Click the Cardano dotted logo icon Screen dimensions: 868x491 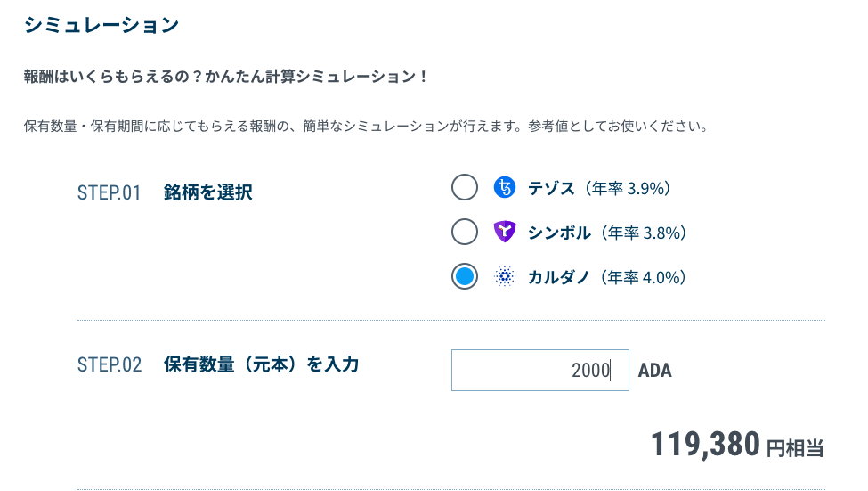pyautogui.click(x=504, y=276)
